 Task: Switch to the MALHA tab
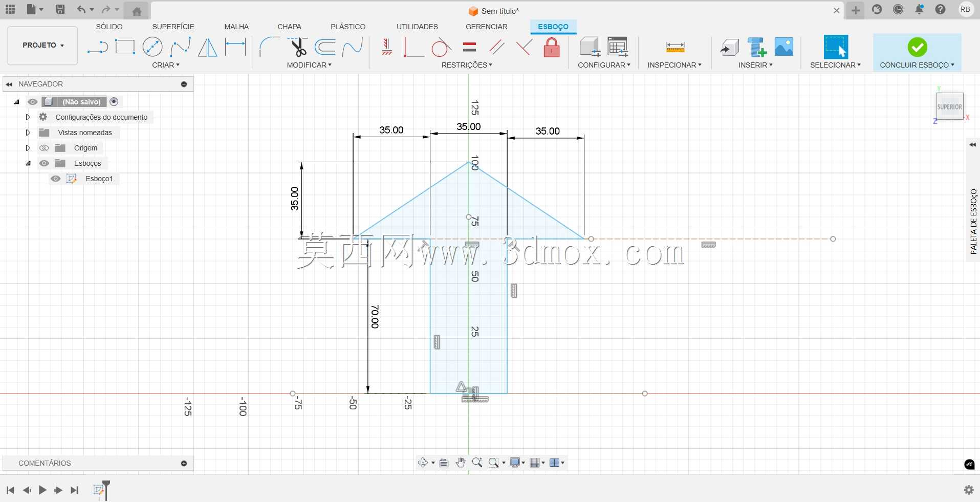pos(236,27)
